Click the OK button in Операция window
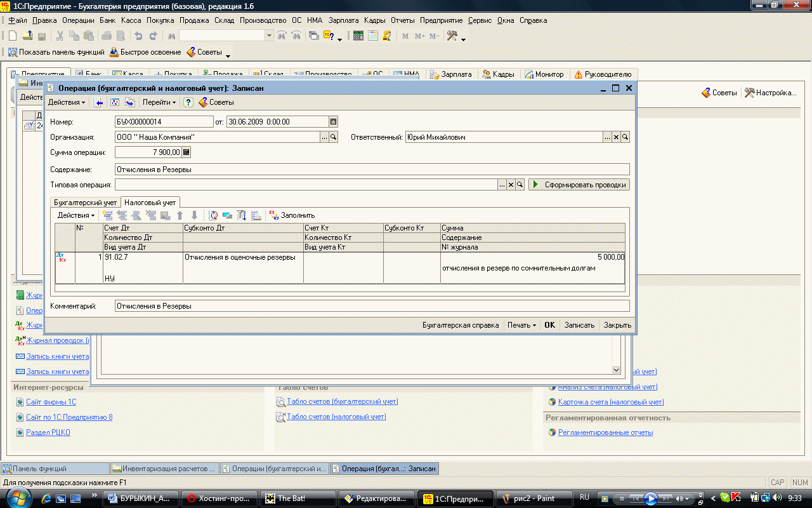This screenshot has width=812, height=508. click(x=549, y=325)
